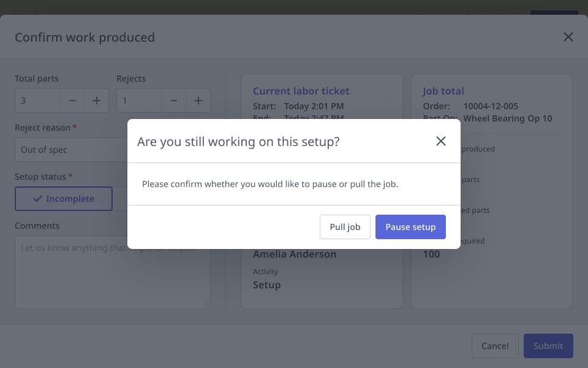Click the plus icon beside Rejects

pyautogui.click(x=198, y=101)
